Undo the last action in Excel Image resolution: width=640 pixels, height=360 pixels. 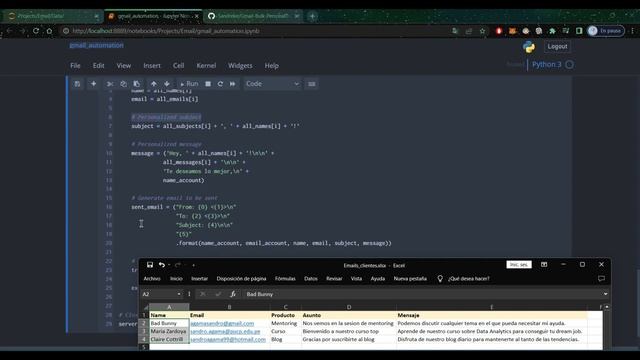tap(162, 265)
